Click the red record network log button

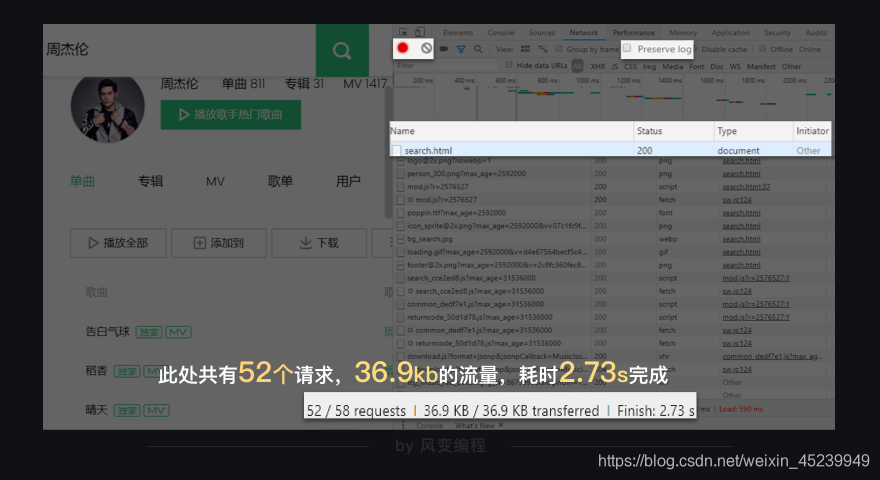coord(402,48)
